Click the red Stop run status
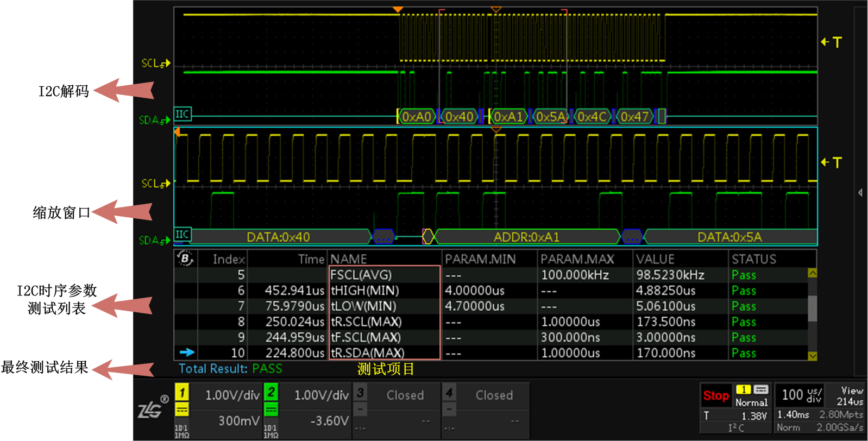Image resolution: width=868 pixels, height=441 pixels. (716, 395)
